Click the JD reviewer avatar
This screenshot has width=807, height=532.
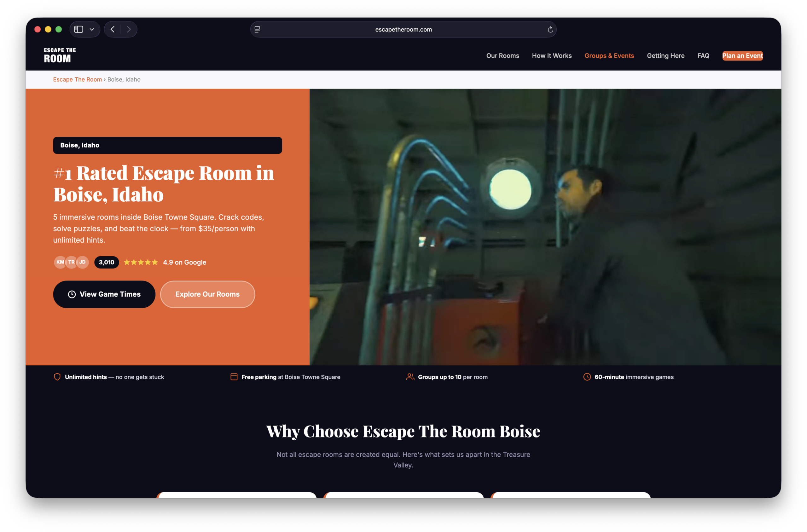point(83,262)
